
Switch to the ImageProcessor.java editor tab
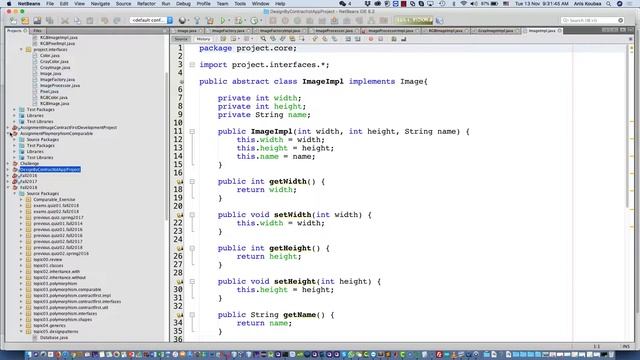(334, 31)
